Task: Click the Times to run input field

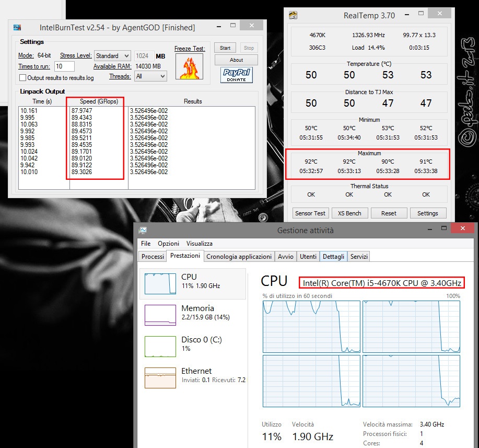Action: coord(64,66)
